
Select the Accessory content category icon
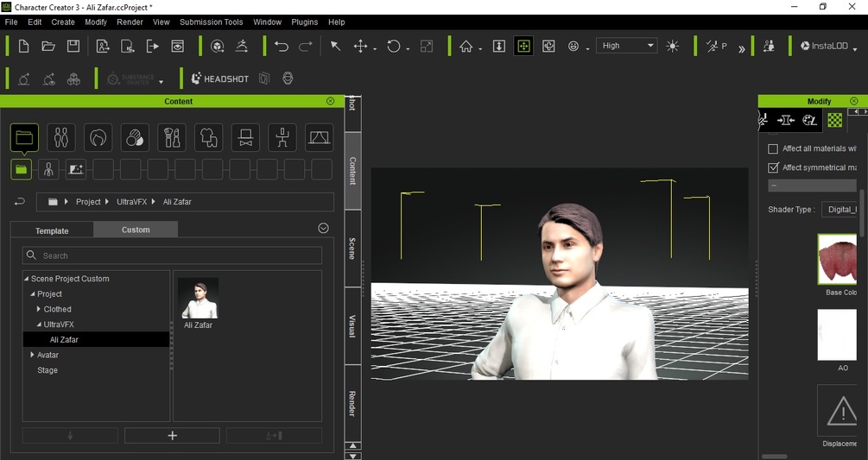tap(245, 138)
